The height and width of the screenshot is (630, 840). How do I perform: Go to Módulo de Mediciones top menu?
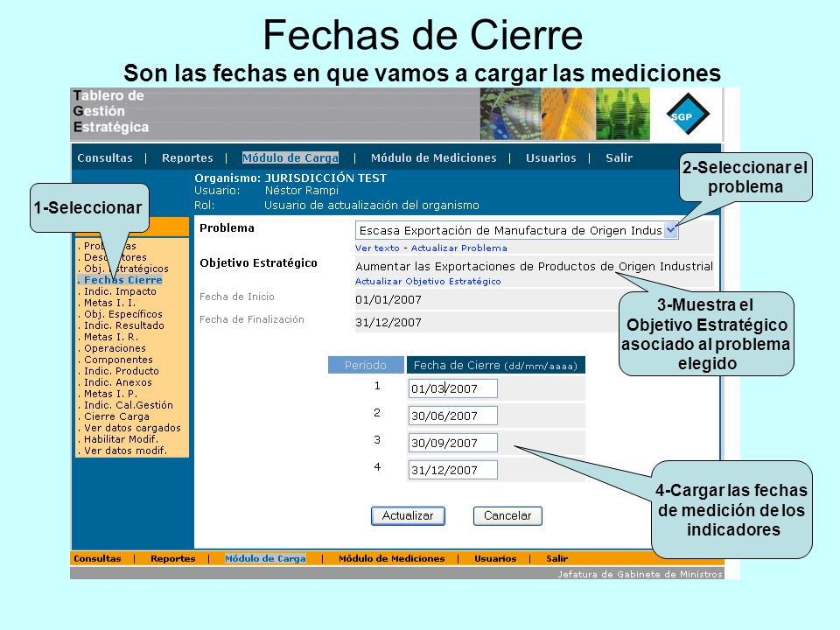pos(434,158)
